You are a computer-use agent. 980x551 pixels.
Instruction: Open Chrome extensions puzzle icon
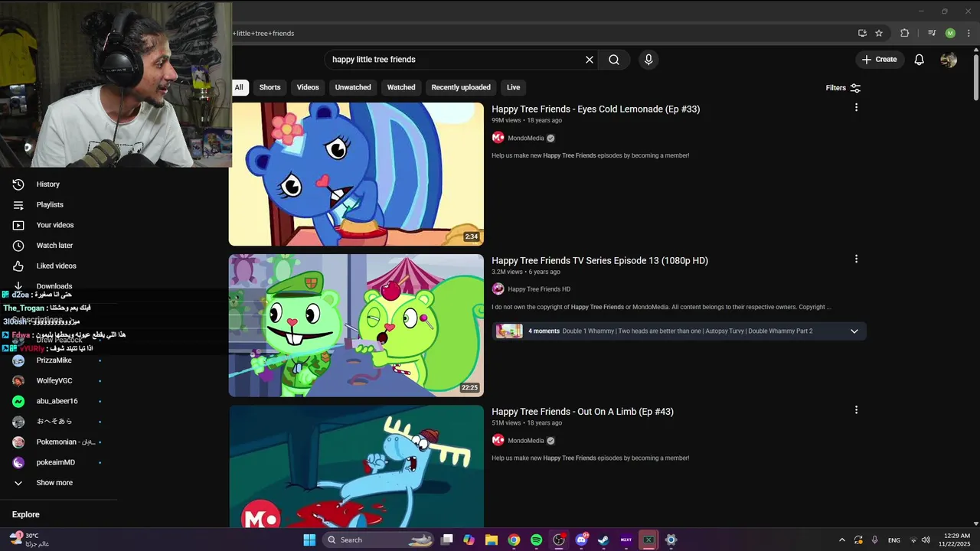[x=904, y=33]
